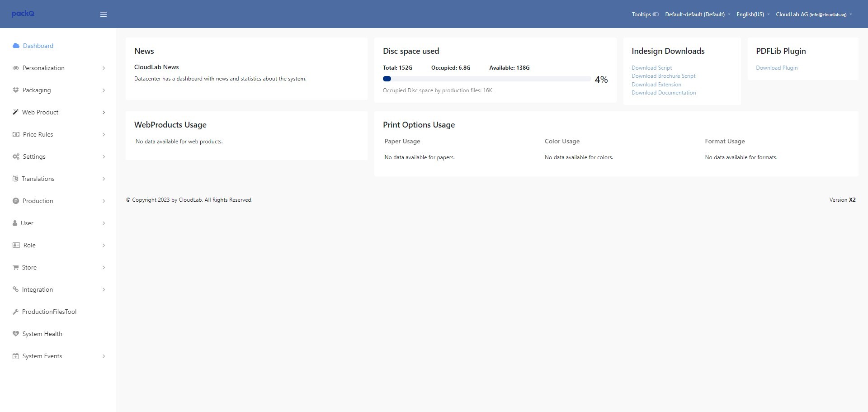Image resolution: width=868 pixels, height=412 pixels.
Task: Open System Health menu item
Action: click(x=58, y=334)
